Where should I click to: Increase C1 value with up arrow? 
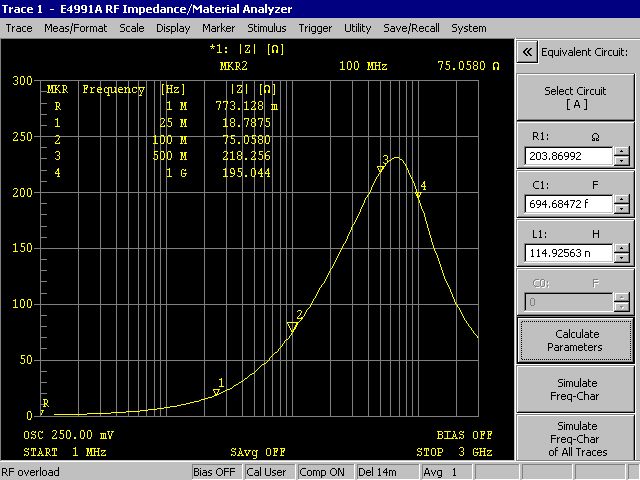click(621, 200)
